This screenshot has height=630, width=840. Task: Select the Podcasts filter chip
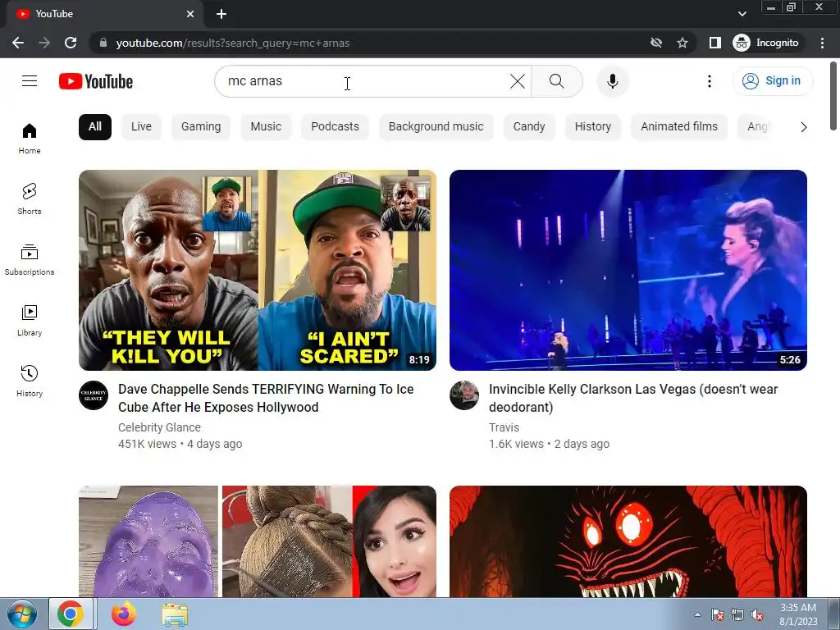click(x=335, y=127)
